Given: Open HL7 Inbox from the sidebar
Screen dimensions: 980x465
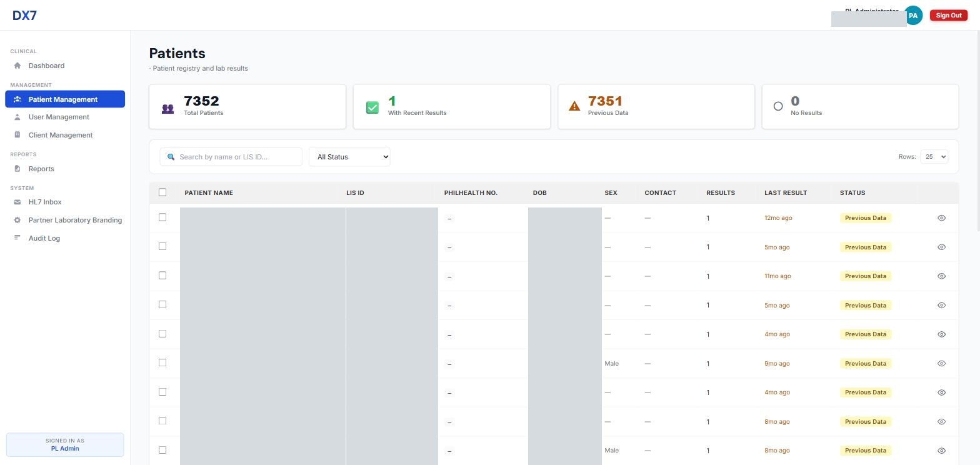Looking at the screenshot, I should point(45,202).
